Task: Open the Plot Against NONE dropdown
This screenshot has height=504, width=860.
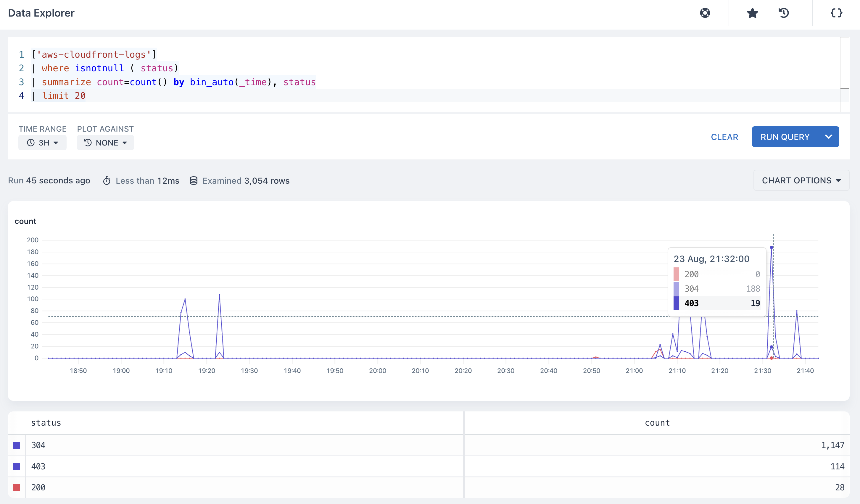Action: coord(105,143)
